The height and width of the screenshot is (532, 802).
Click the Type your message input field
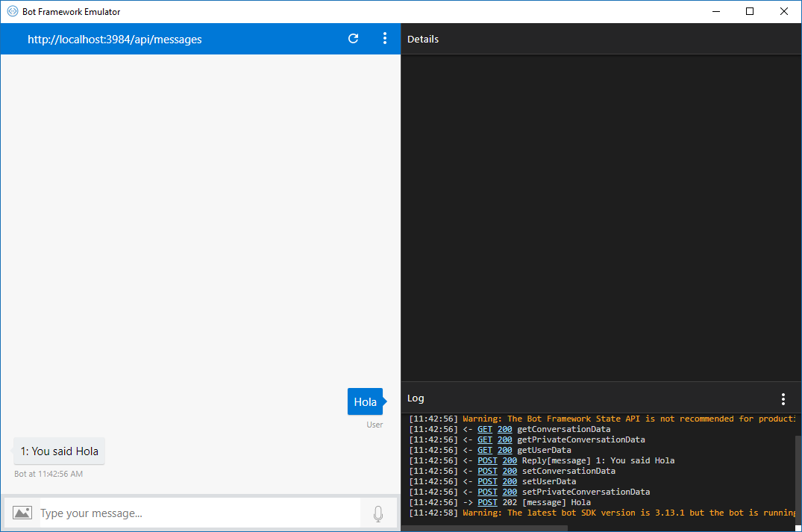point(199,513)
